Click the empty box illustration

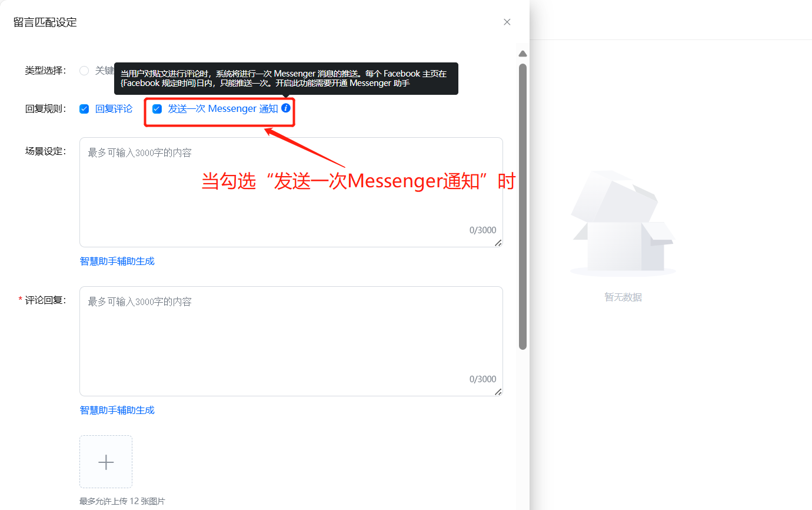coord(623,224)
